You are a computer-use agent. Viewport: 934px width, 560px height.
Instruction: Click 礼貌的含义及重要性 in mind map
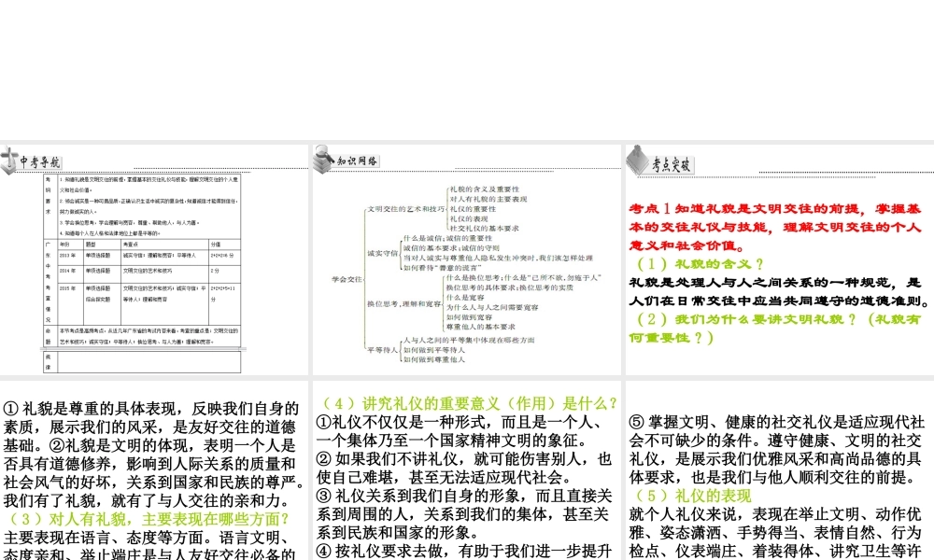[x=484, y=189]
